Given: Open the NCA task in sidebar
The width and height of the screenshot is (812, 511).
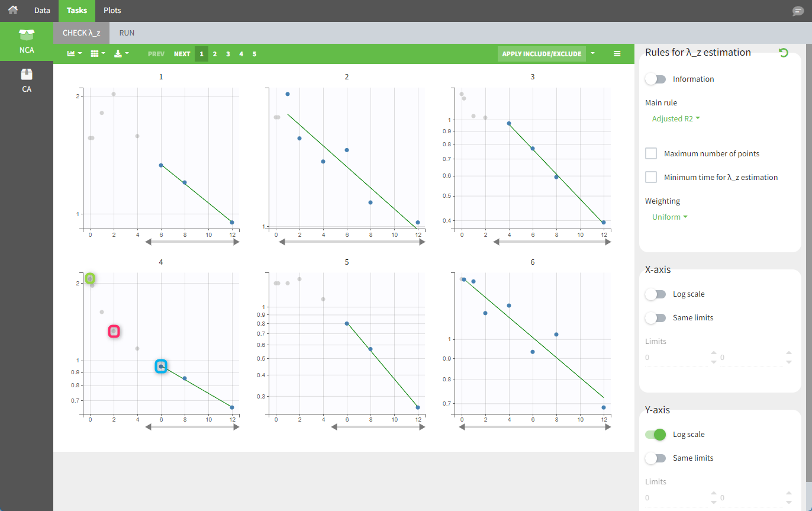Looking at the screenshot, I should 27,40.
